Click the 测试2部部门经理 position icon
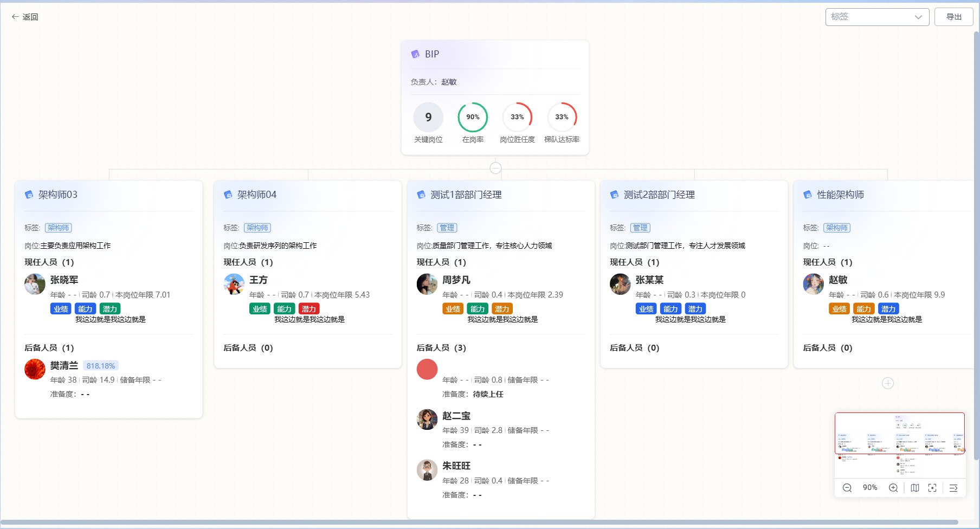Screen dimensions: 980x529 [x=614, y=195]
